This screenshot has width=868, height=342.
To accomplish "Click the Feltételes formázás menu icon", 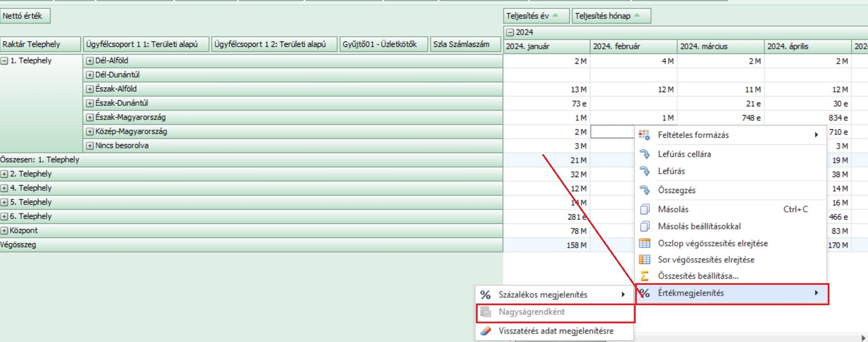I will [x=644, y=135].
